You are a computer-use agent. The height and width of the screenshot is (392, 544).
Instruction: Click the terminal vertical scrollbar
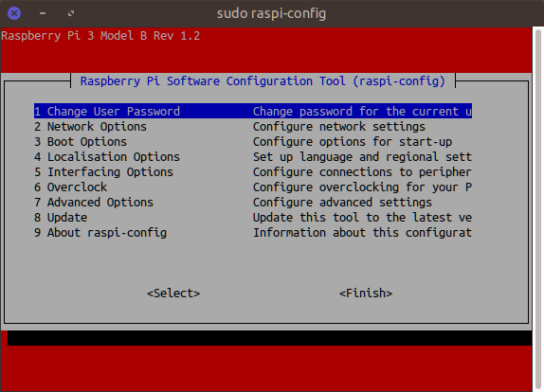[x=538, y=209]
